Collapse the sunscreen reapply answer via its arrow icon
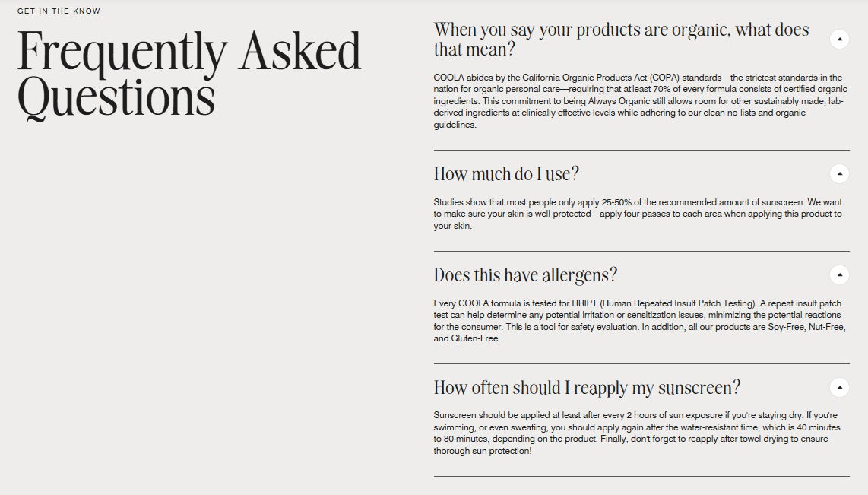The image size is (868, 495). pyautogui.click(x=839, y=387)
